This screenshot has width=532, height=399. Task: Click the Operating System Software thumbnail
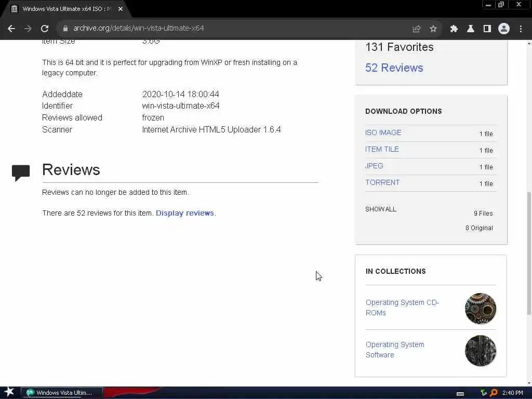click(x=481, y=351)
